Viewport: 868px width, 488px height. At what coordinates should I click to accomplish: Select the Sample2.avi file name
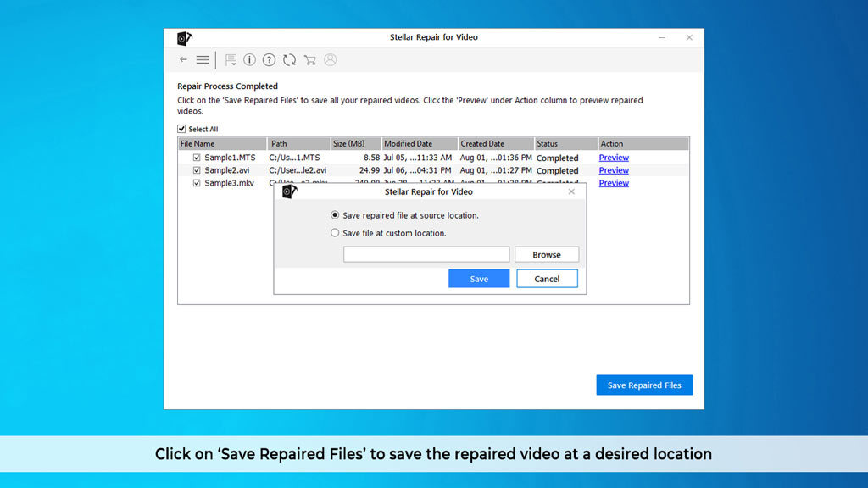[227, 170]
